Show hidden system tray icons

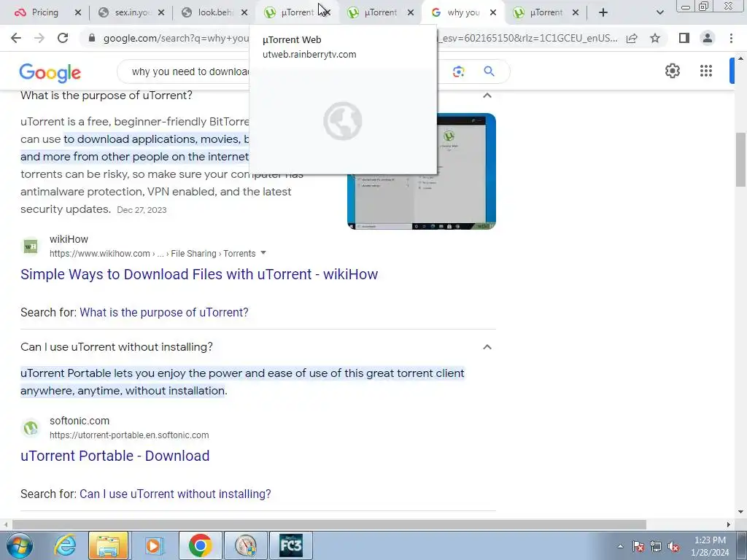pyautogui.click(x=620, y=546)
